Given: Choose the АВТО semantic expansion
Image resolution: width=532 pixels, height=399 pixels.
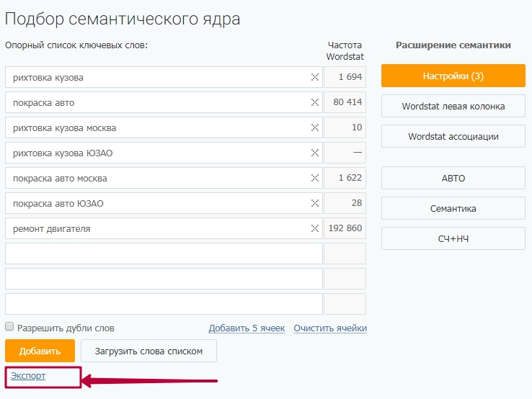Looking at the screenshot, I should pyautogui.click(x=453, y=178).
